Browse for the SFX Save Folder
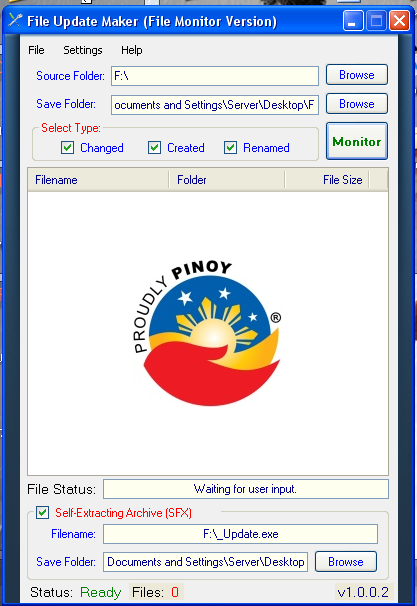This screenshot has width=417, height=606. point(346,562)
